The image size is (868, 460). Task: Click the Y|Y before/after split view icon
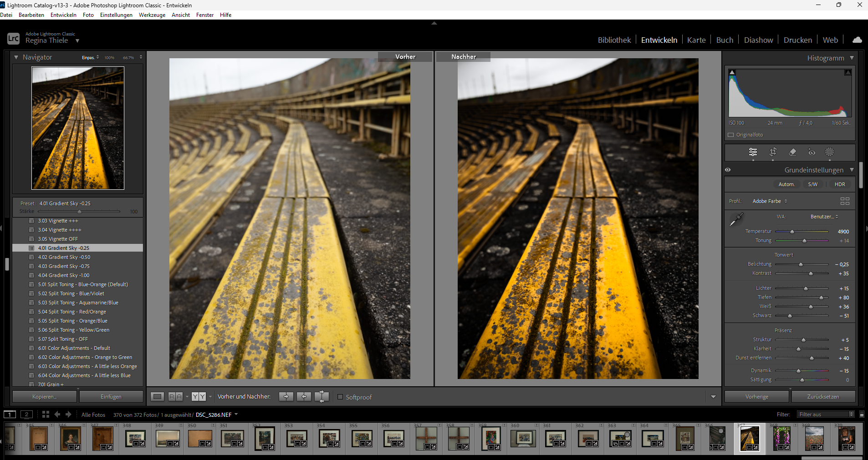point(199,396)
